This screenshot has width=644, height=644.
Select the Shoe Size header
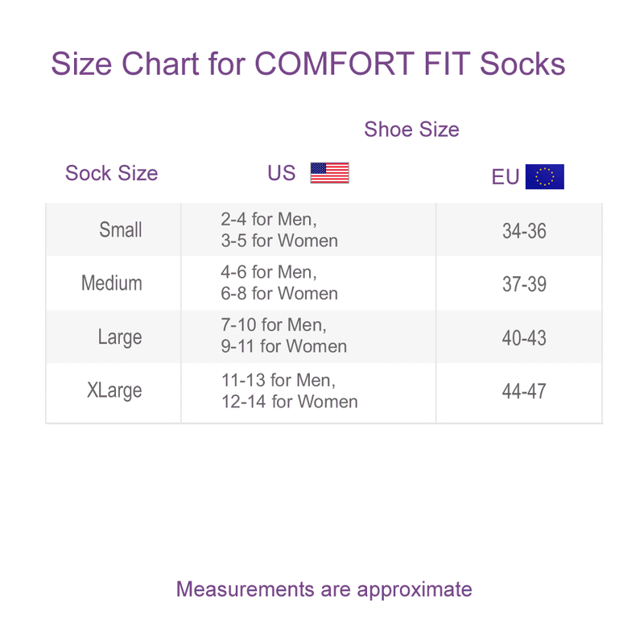click(411, 130)
